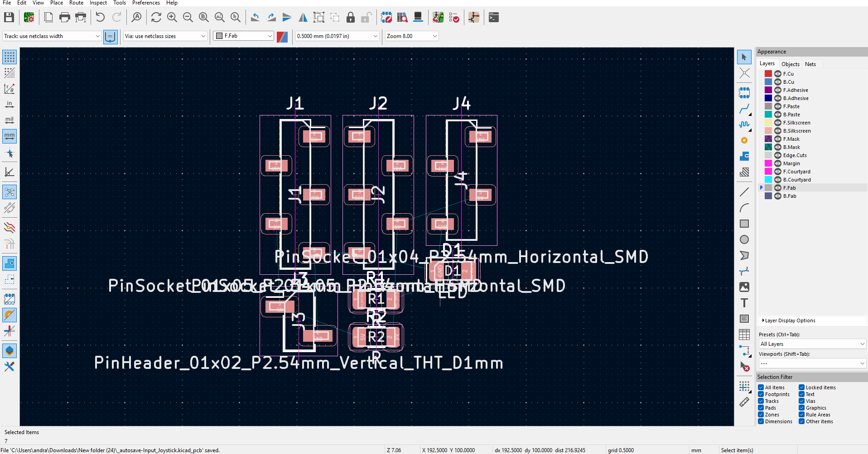The image size is (868, 454).
Task: Uncheck Tracks in Selection Filter
Action: [x=761, y=401]
